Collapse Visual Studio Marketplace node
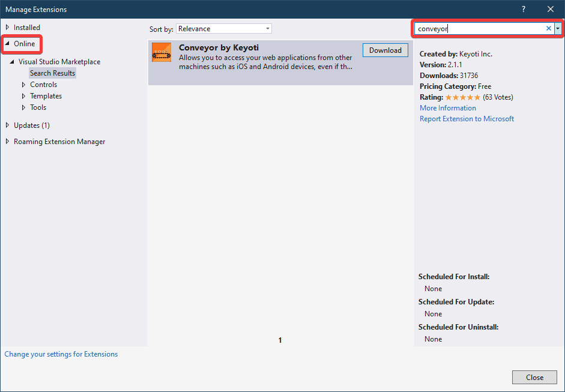Screen dimensions: 565x392 coord(12,62)
